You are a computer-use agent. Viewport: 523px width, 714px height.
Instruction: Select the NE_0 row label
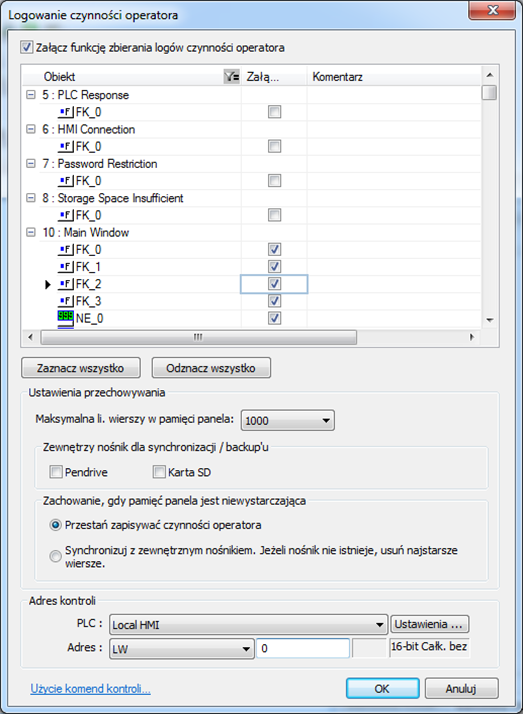tap(89, 318)
